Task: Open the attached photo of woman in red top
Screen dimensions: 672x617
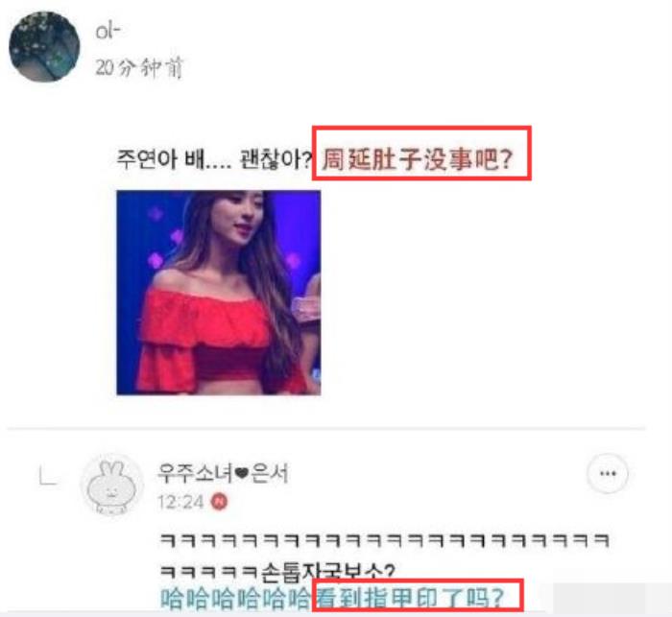Action: coord(219,293)
